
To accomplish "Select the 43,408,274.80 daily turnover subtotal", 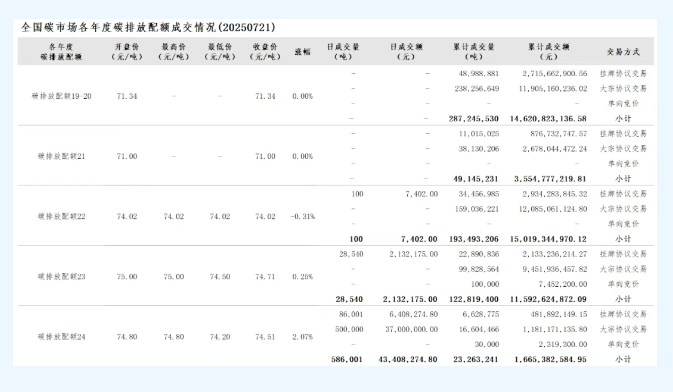I will tap(408, 359).
